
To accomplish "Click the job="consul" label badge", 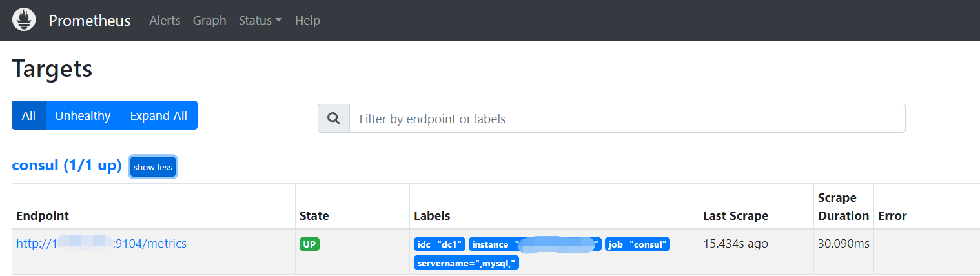I will 637,244.
